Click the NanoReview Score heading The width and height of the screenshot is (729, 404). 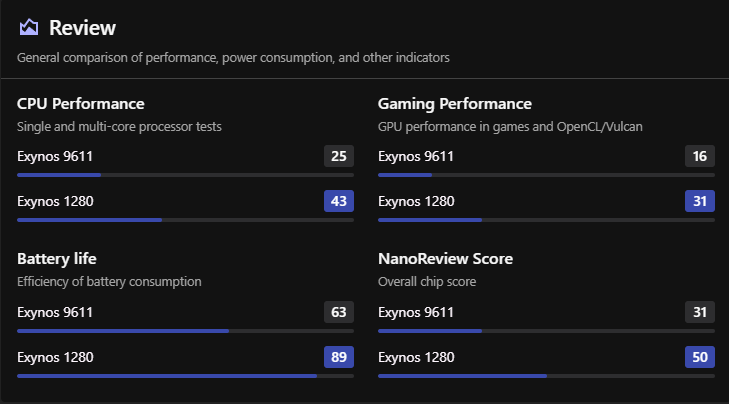(445, 259)
